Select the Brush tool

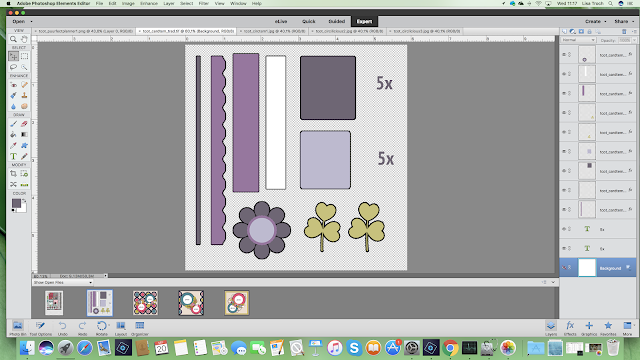[13, 124]
